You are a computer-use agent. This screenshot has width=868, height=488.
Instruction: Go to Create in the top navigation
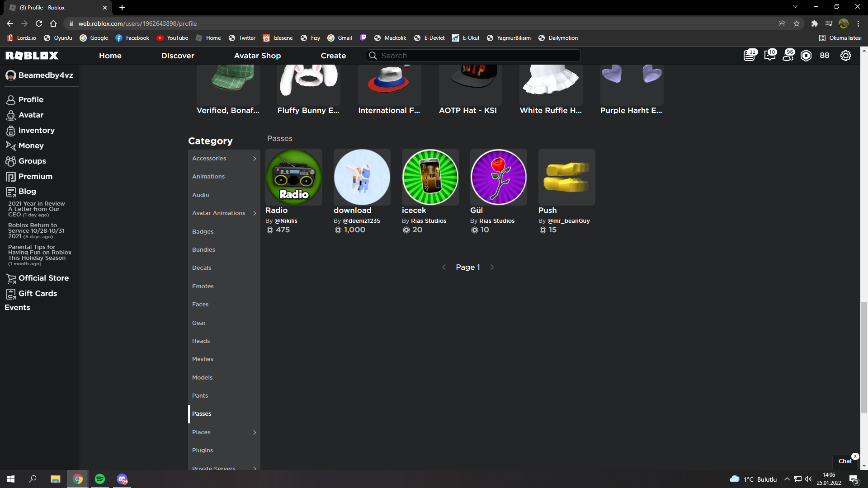[x=333, y=56]
